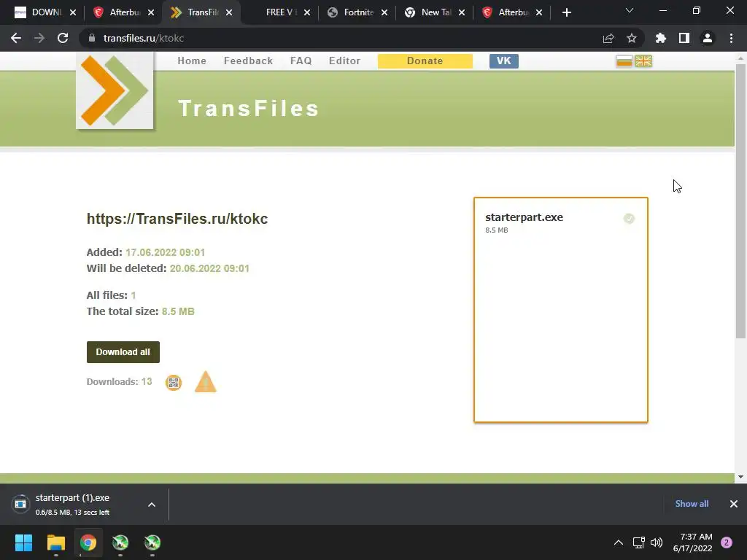This screenshot has height=560, width=747.
Task: Close the downloads bar
Action: click(x=734, y=504)
